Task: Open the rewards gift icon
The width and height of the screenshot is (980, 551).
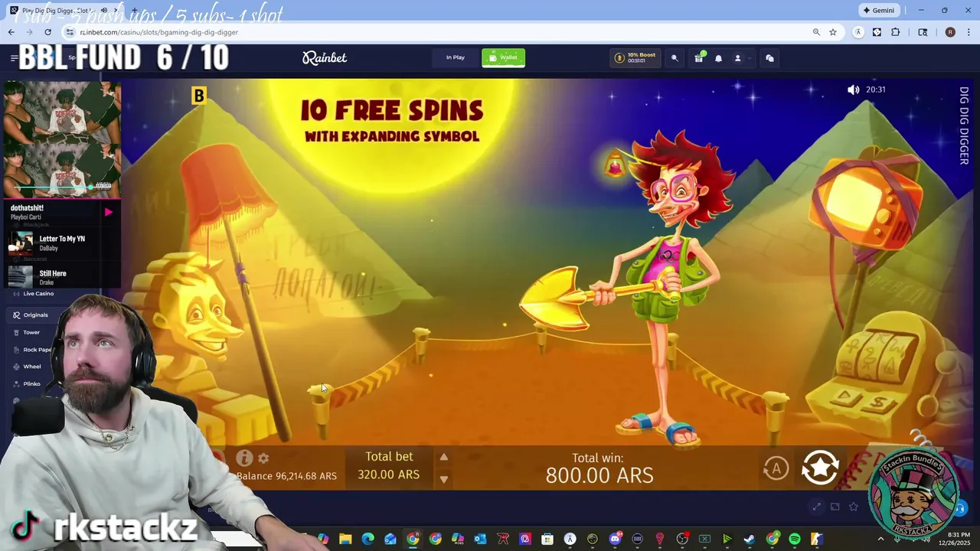Action: 698,58
